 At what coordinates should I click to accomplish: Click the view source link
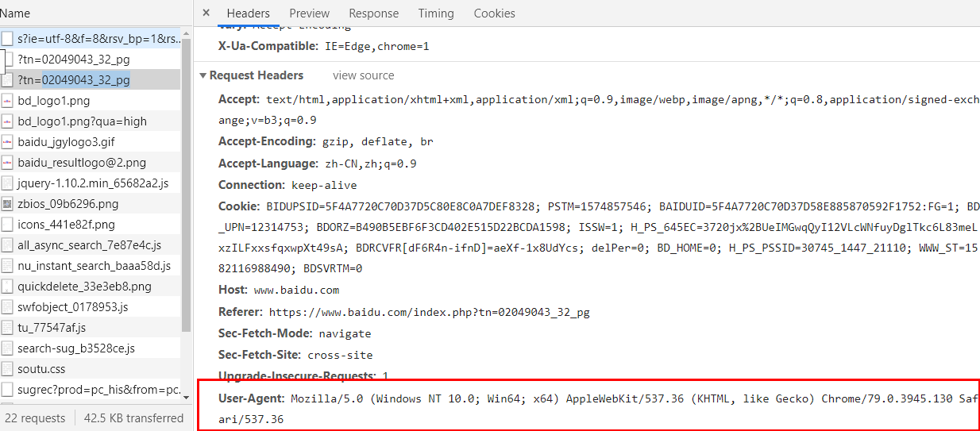point(363,75)
